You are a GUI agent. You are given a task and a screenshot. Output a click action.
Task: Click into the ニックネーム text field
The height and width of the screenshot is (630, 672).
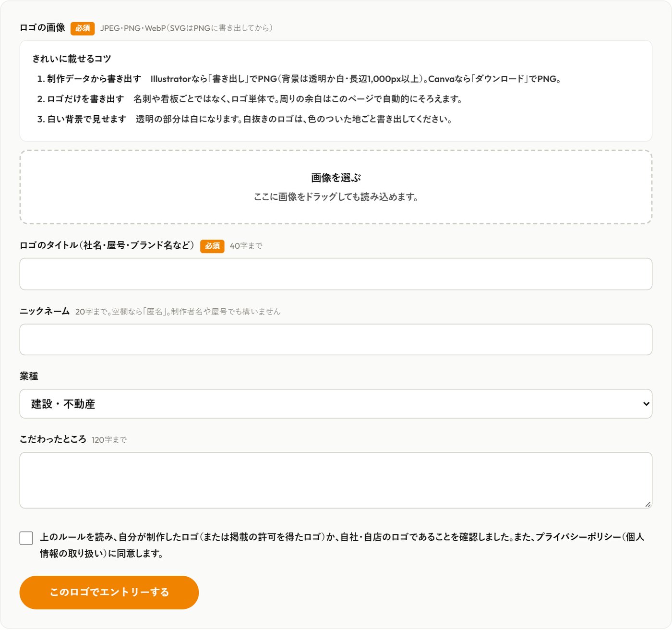pyautogui.click(x=336, y=339)
